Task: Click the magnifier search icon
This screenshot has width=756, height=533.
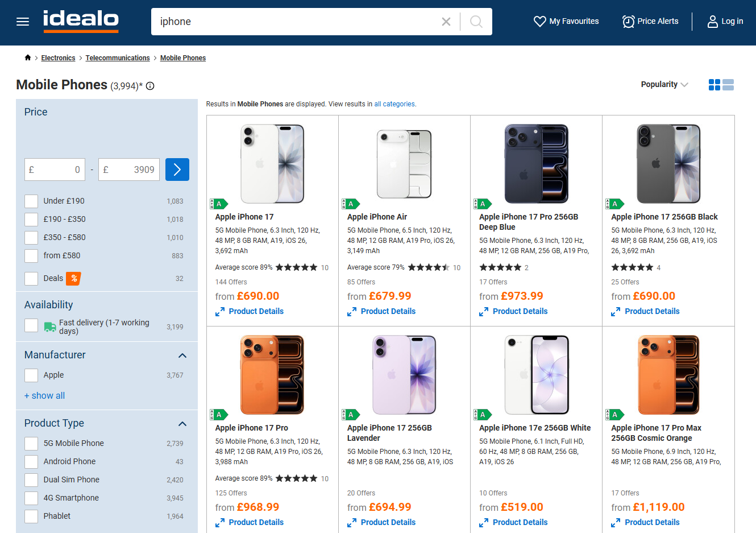Action: coord(476,22)
